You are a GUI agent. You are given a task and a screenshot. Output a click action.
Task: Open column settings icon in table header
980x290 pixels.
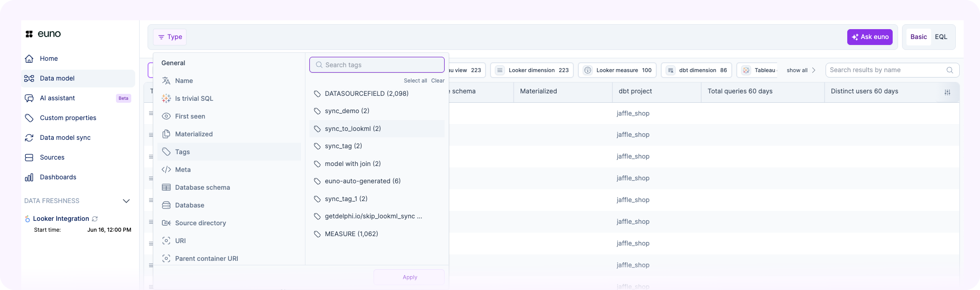point(947,92)
